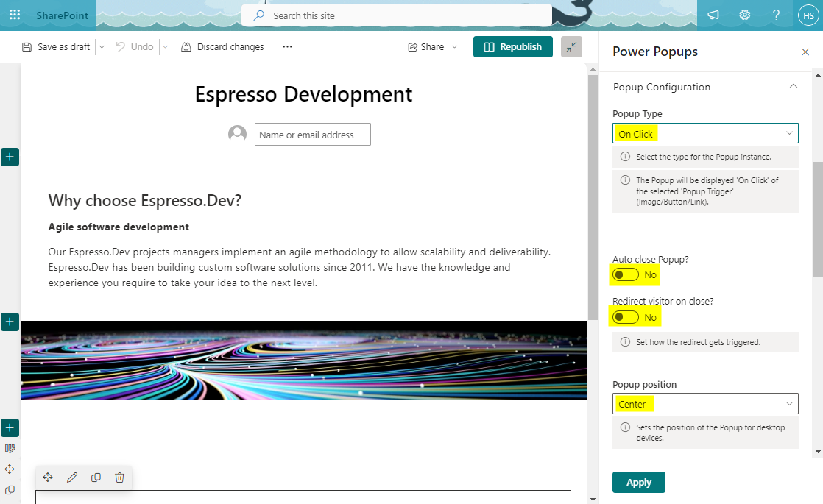Open the Share menu
Viewport: 823px width, 504px height.
point(433,46)
